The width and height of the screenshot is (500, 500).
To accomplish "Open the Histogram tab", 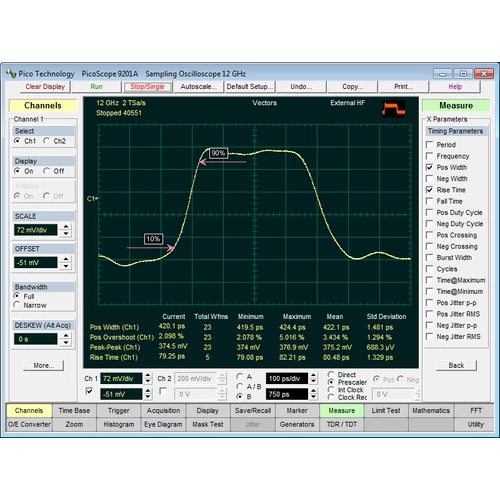I will pos(119,424).
